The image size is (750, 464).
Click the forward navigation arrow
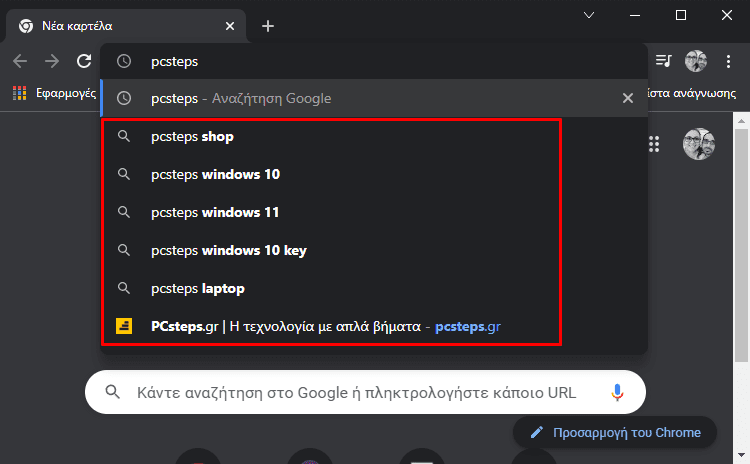point(52,61)
